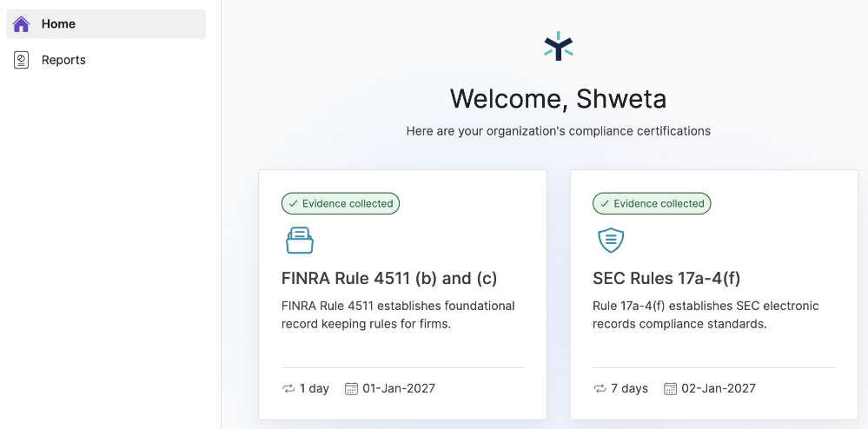Click the Reports chart document icon
This screenshot has width=868, height=429.
coord(21,60)
